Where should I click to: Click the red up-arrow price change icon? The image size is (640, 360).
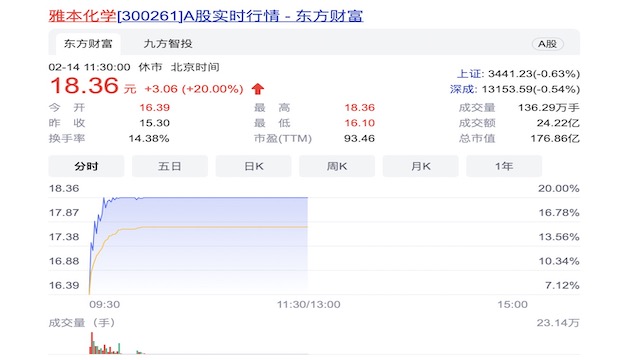tap(258, 89)
